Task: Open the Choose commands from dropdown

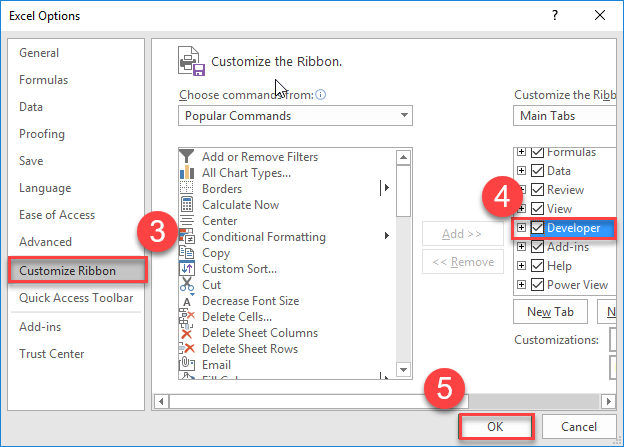Action: pos(295,116)
